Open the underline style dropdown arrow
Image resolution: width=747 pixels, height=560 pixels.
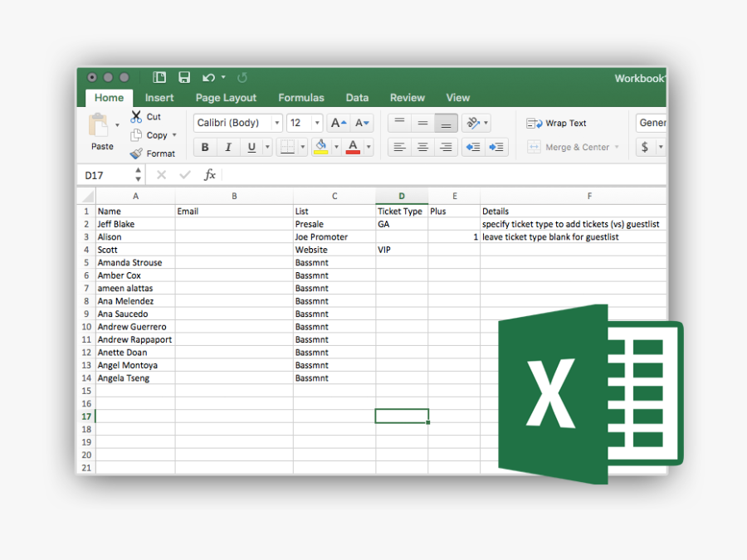click(267, 147)
